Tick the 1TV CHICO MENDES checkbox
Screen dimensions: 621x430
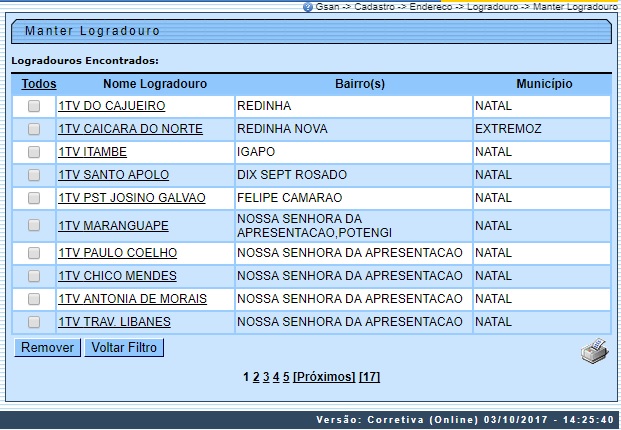pos(34,276)
